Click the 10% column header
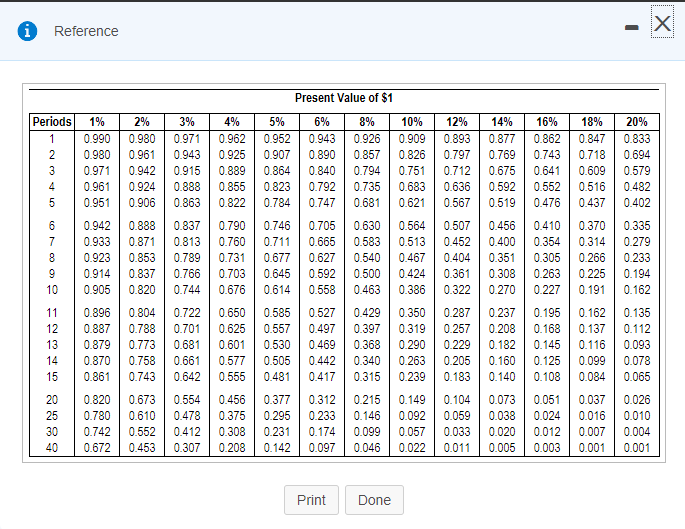The image size is (685, 529). pos(412,121)
